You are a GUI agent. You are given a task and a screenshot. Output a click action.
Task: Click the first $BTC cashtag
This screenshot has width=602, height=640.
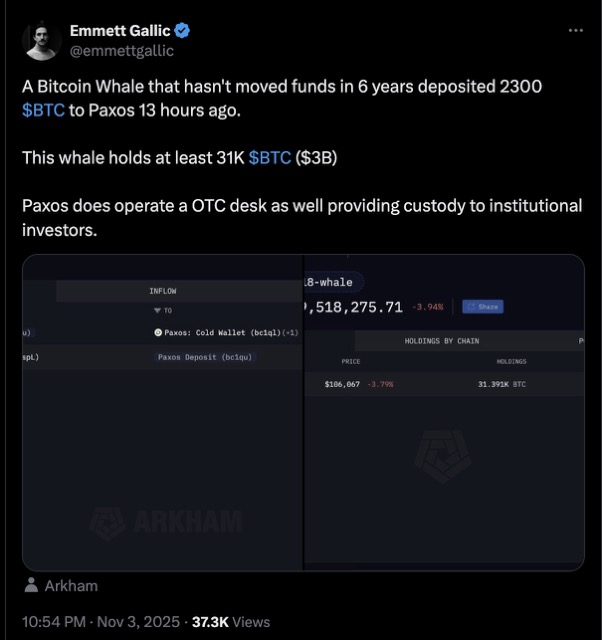point(43,109)
